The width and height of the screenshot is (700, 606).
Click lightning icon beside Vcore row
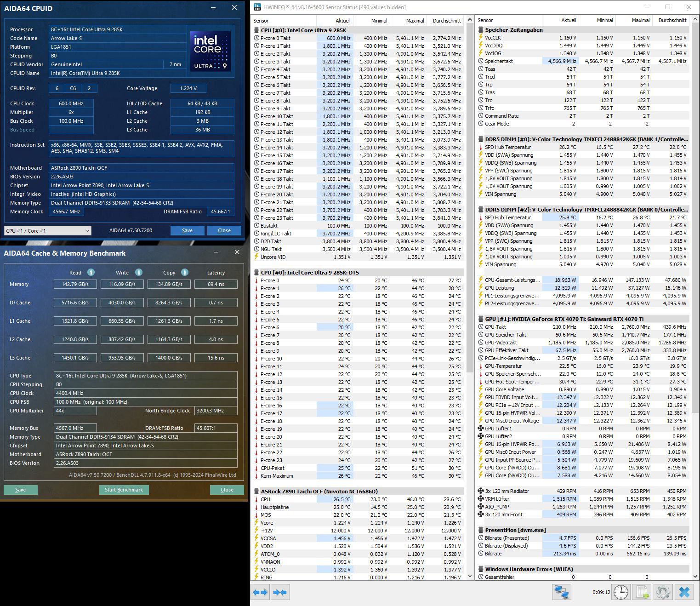click(x=256, y=523)
